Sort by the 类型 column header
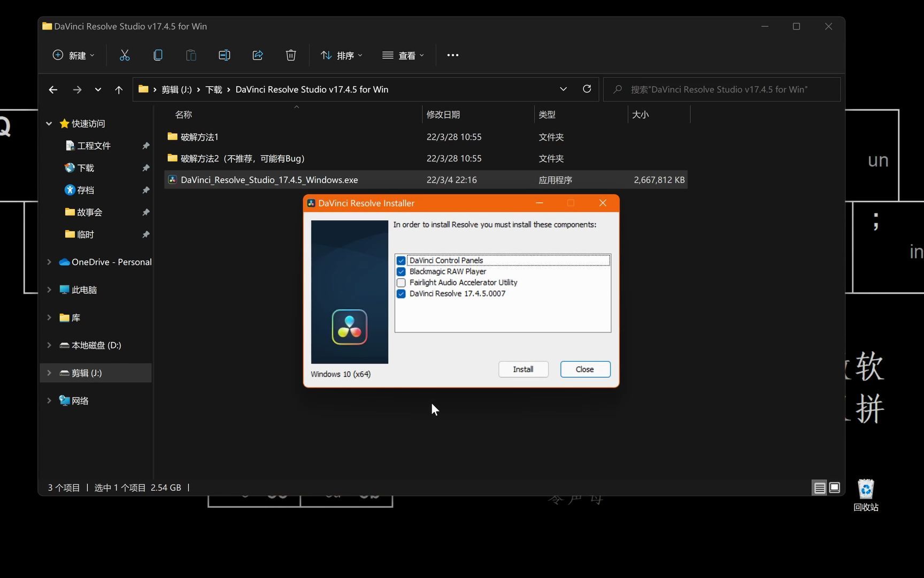This screenshot has width=924, height=578. click(547, 115)
